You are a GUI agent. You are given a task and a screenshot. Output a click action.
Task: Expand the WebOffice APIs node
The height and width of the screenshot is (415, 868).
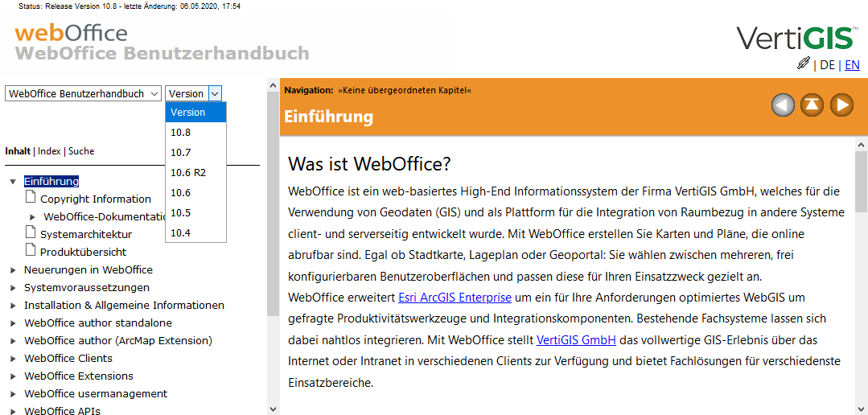[x=13, y=411]
